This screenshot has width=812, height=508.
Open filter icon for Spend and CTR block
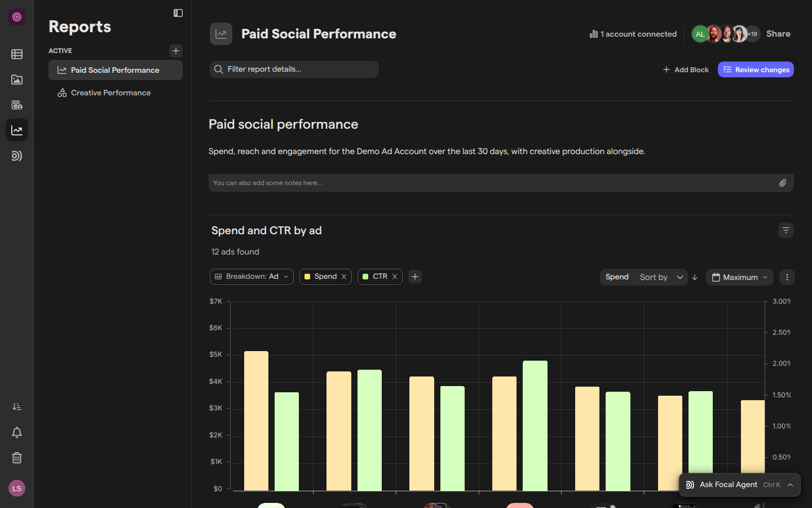coord(786,230)
